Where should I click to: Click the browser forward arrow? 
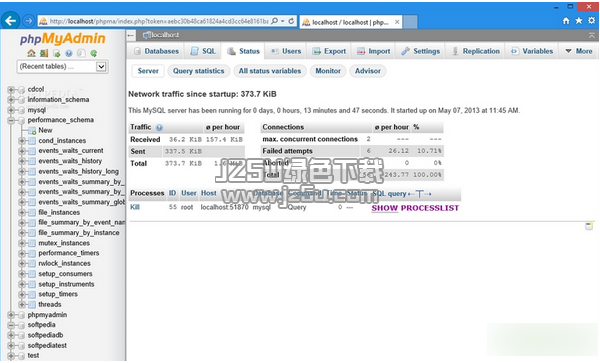point(28,21)
